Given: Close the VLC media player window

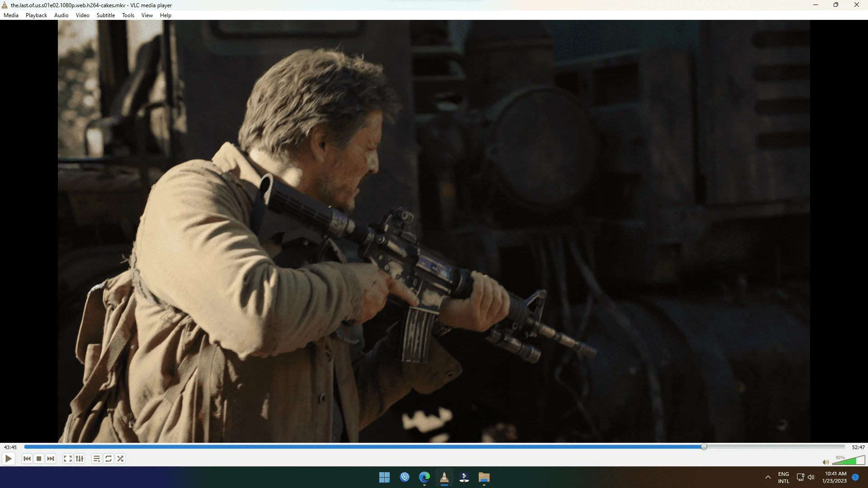Looking at the screenshot, I should click(x=856, y=5).
